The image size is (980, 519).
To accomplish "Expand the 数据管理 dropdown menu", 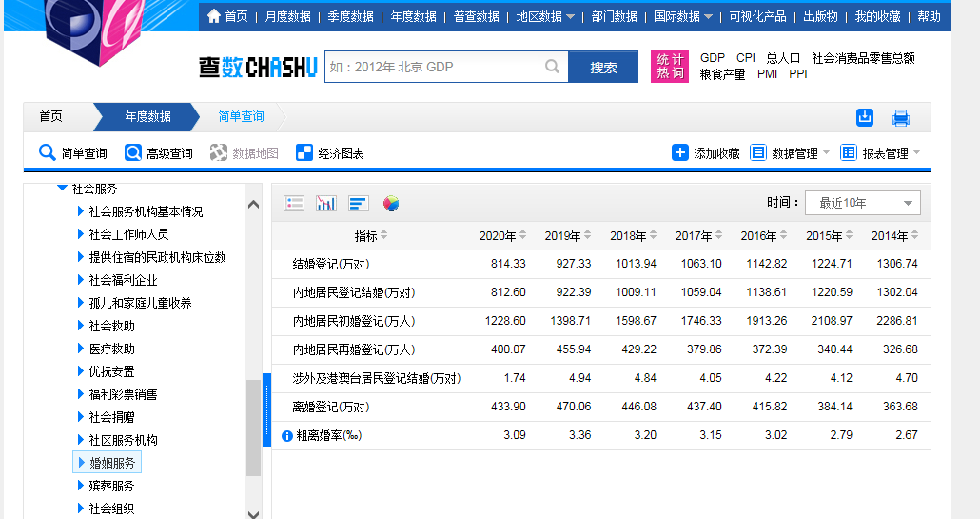I will coord(791,152).
